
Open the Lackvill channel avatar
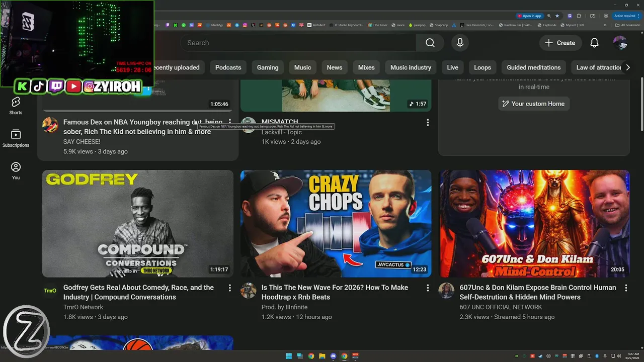(249, 125)
